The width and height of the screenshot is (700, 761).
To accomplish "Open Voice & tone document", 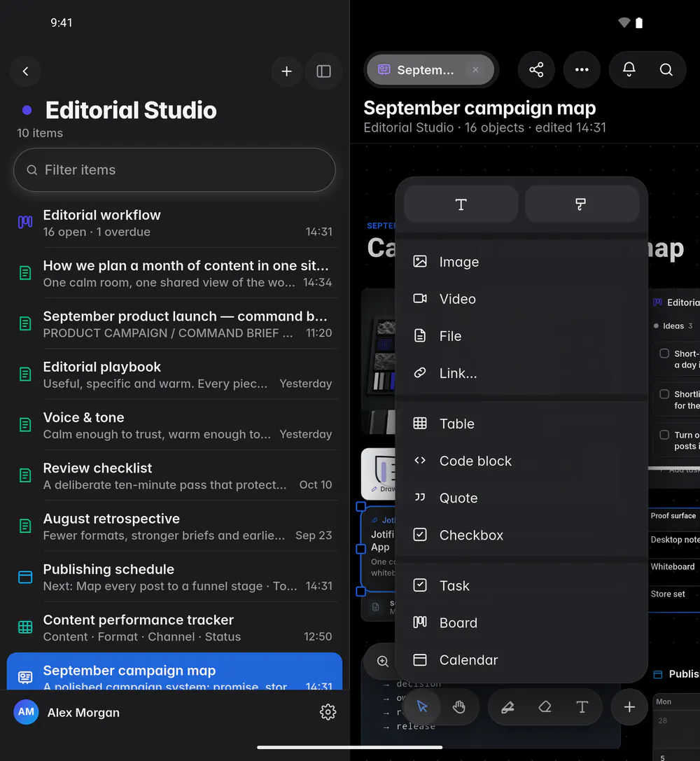I will point(174,425).
